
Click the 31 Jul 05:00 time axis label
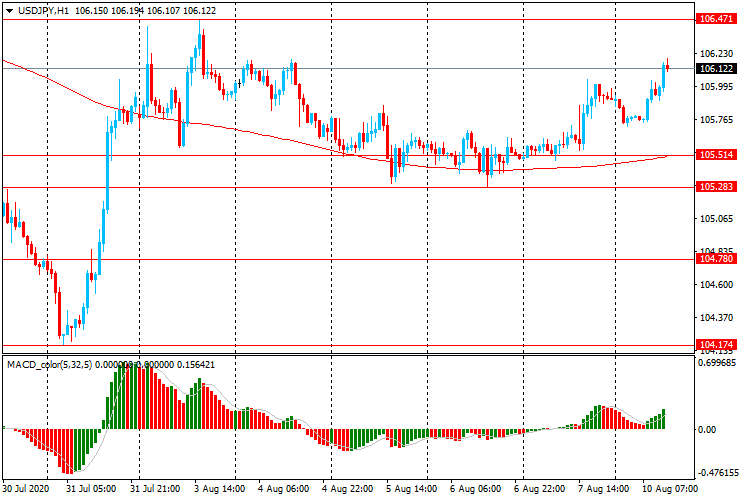click(91, 488)
